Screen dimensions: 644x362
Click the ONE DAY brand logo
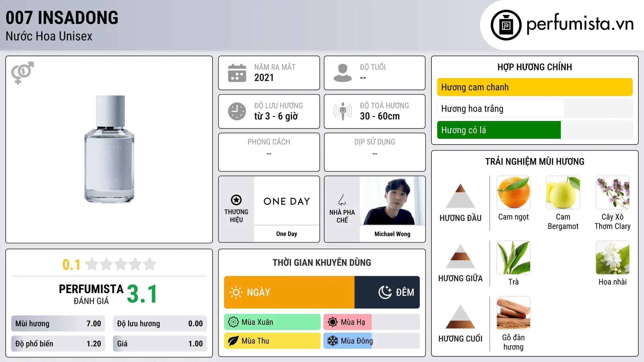click(286, 201)
